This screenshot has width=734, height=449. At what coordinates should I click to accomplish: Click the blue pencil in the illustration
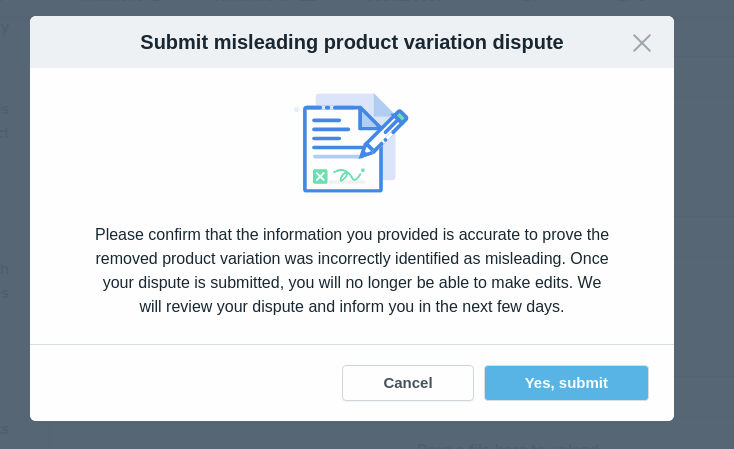(386, 131)
